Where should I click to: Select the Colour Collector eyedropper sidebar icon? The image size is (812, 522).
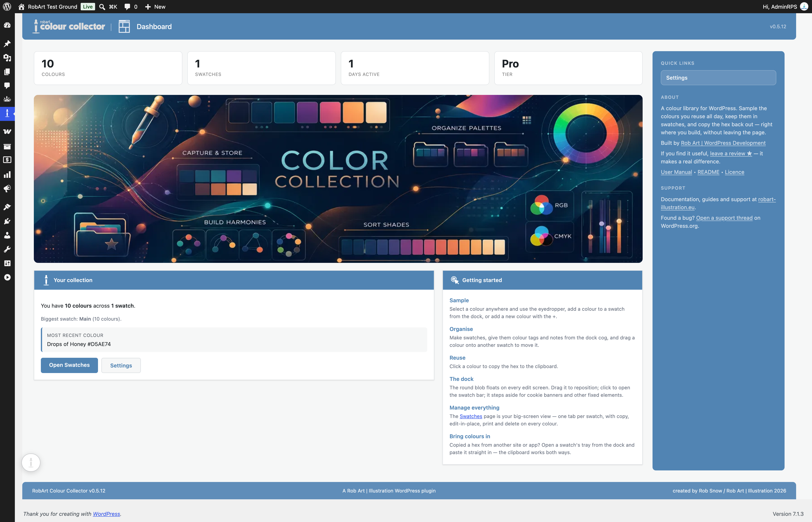[x=7, y=113]
